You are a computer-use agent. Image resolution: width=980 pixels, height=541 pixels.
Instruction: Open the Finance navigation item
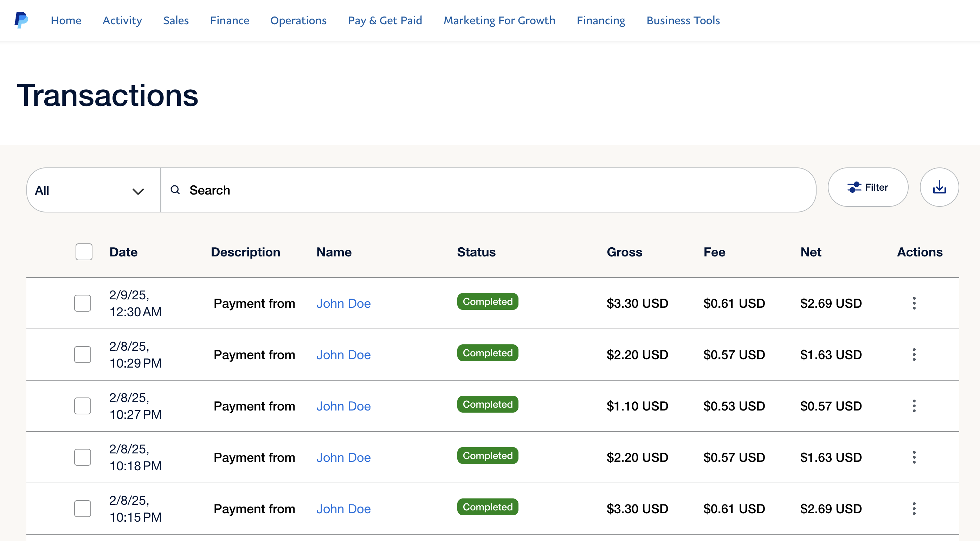coord(230,20)
